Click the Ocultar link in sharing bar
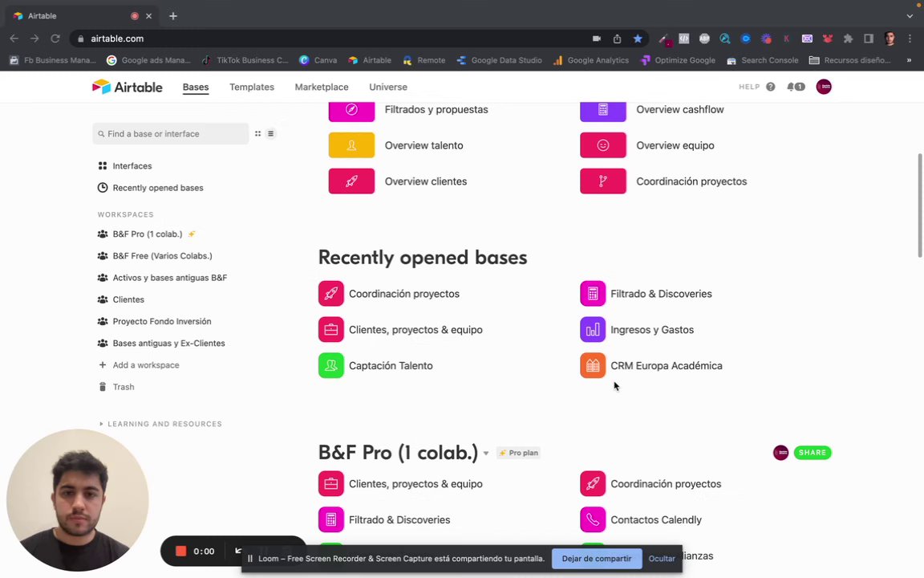Image resolution: width=924 pixels, height=578 pixels. [662, 559]
